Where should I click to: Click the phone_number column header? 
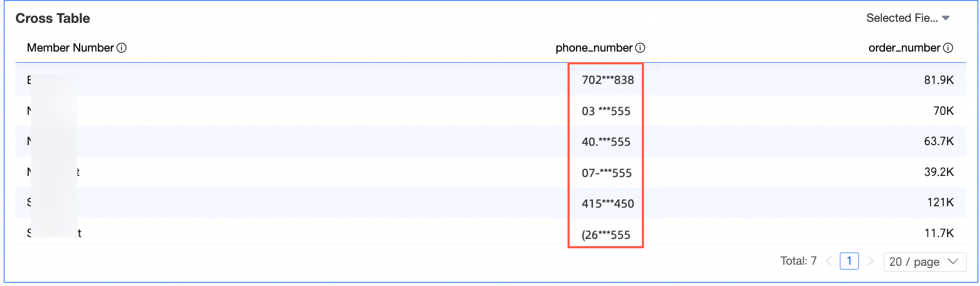(x=594, y=48)
